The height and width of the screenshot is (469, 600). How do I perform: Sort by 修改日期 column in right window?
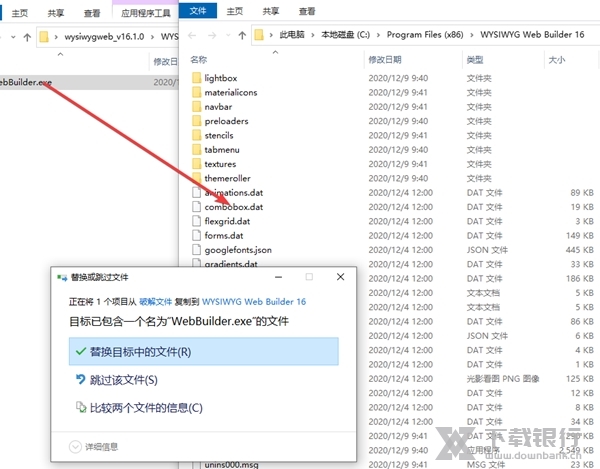[x=385, y=60]
